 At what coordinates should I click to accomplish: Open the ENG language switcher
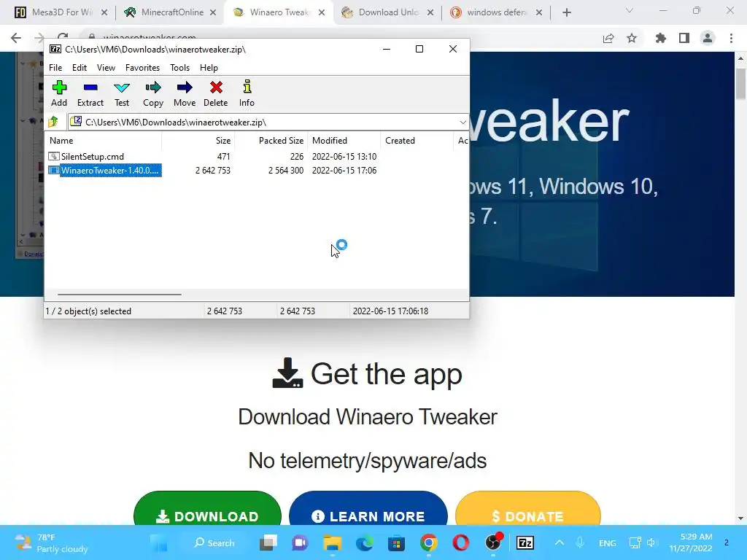[608, 542]
